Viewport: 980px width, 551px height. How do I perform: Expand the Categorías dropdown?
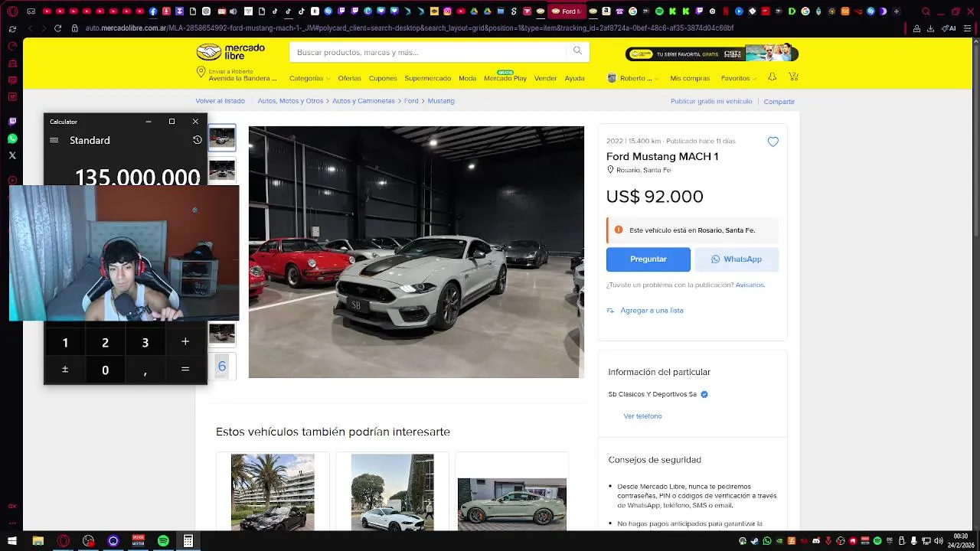tap(309, 78)
